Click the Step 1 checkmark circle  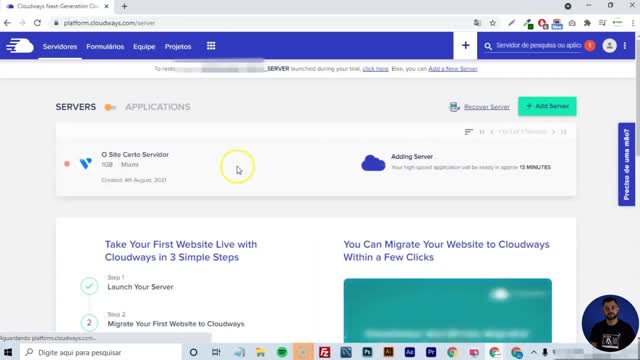click(x=89, y=286)
